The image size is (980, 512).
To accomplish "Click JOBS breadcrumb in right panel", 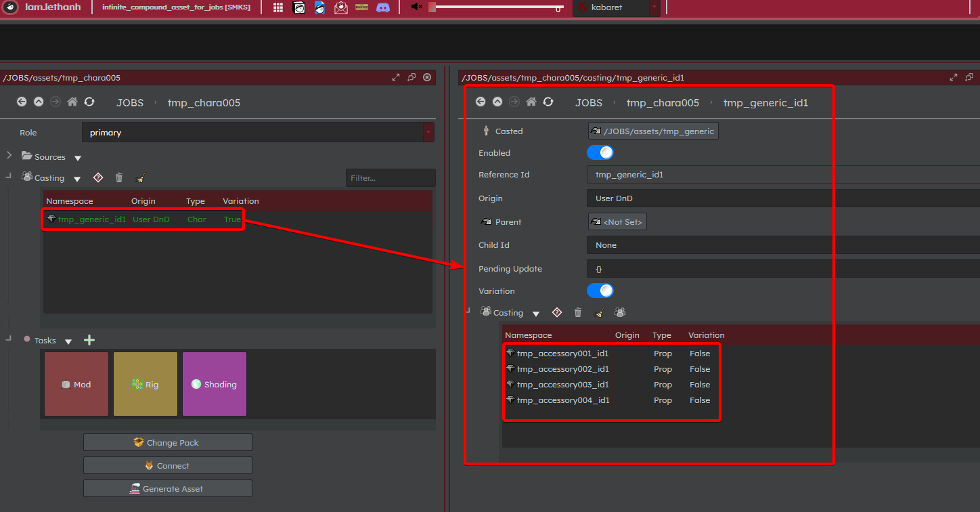I will tap(589, 102).
